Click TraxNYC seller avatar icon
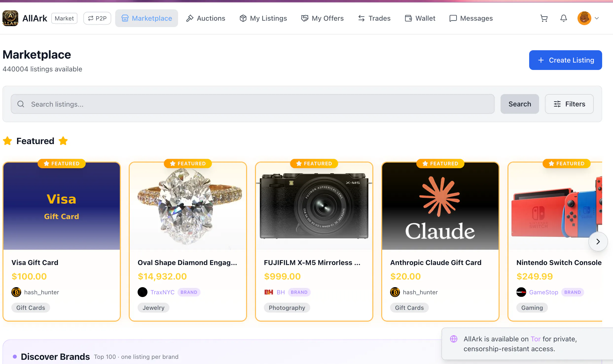The height and width of the screenshot is (364, 613). coord(143,292)
